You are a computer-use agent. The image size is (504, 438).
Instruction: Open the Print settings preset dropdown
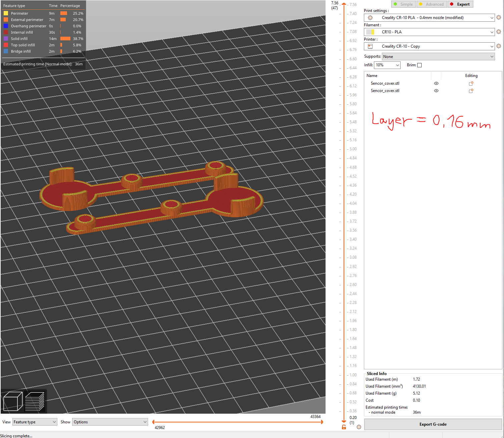pos(429,18)
